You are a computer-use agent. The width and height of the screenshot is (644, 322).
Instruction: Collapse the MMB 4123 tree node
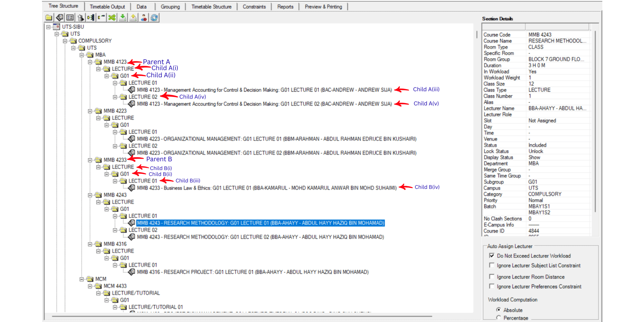click(x=90, y=62)
